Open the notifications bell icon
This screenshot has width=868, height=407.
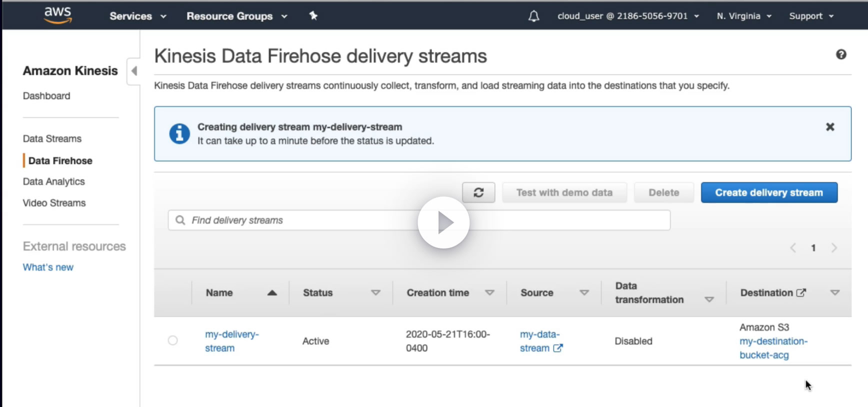pyautogui.click(x=534, y=16)
